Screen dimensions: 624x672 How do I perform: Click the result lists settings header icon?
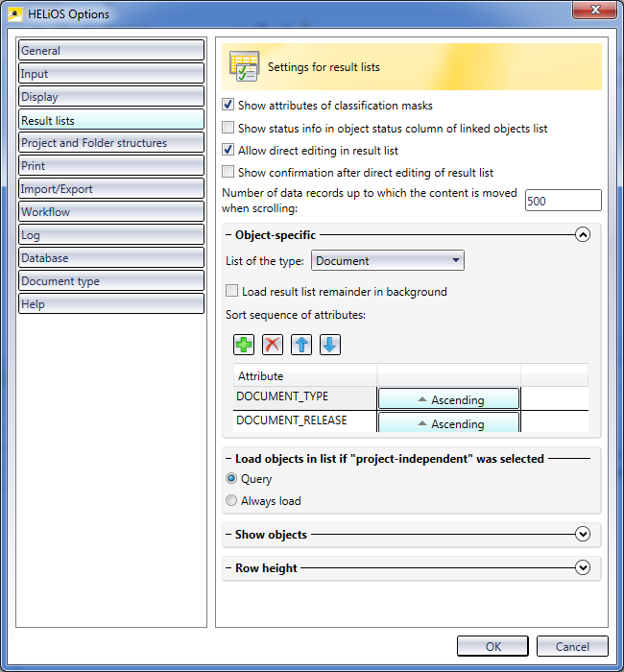244,66
